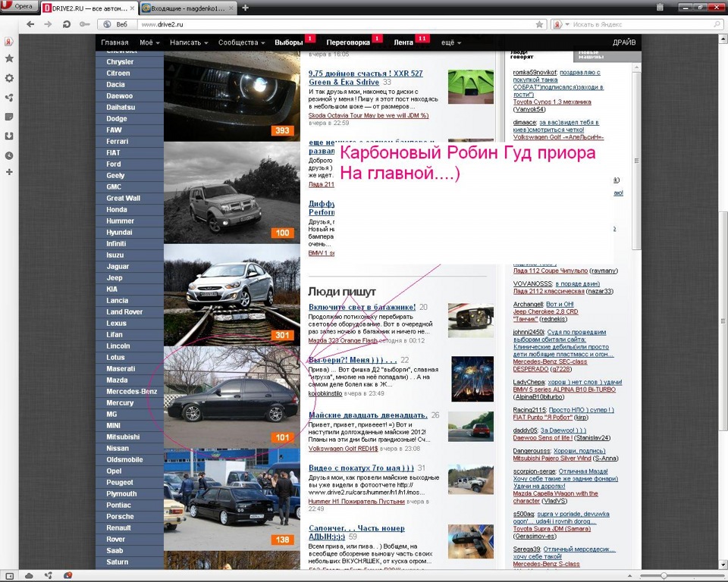Click the address field www.drive2.ru
Image resolution: width=728 pixels, height=582 pixels.
[336, 24]
